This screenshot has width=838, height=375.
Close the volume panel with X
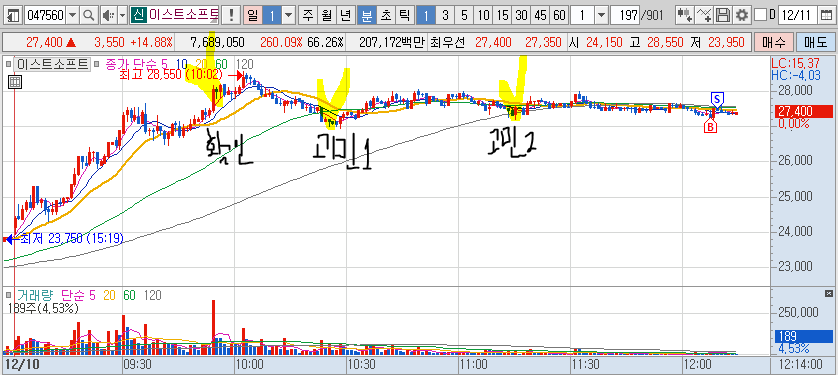click(x=828, y=293)
